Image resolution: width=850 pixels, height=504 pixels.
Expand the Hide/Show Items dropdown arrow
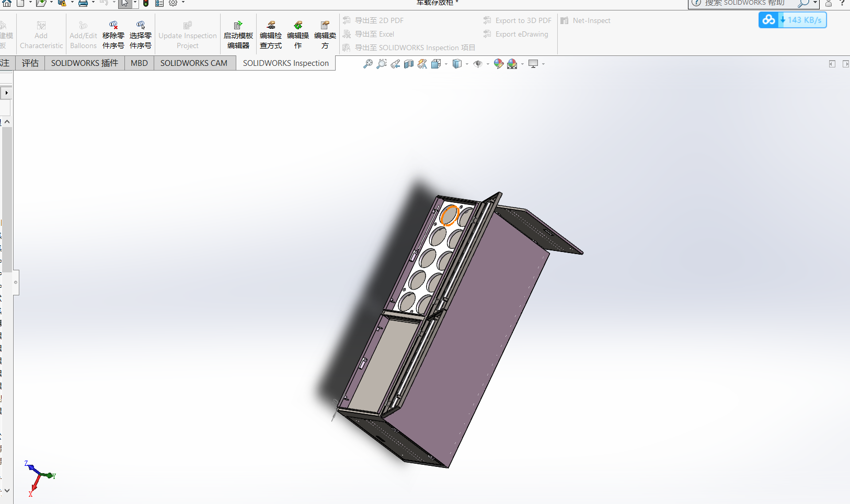(488, 64)
